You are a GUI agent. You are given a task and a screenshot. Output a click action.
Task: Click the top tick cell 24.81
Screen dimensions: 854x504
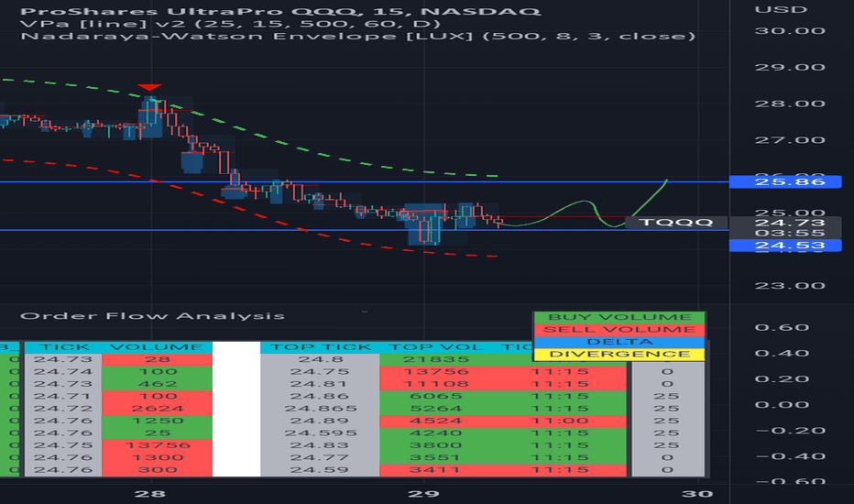pyautogui.click(x=321, y=384)
